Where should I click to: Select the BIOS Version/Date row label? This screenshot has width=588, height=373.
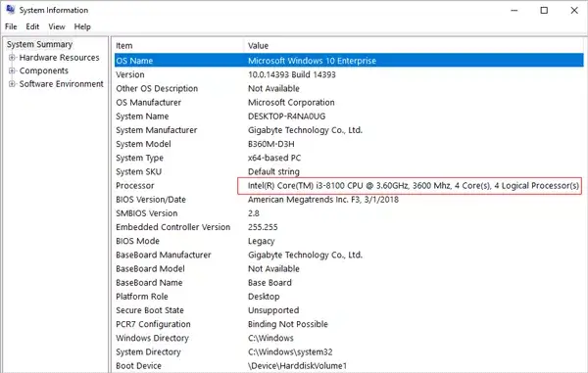(151, 200)
